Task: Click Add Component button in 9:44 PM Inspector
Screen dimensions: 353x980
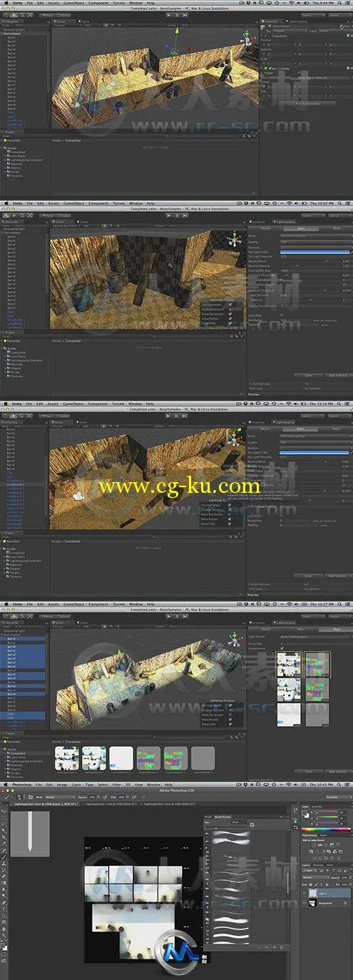Action: pyautogui.click(x=307, y=103)
